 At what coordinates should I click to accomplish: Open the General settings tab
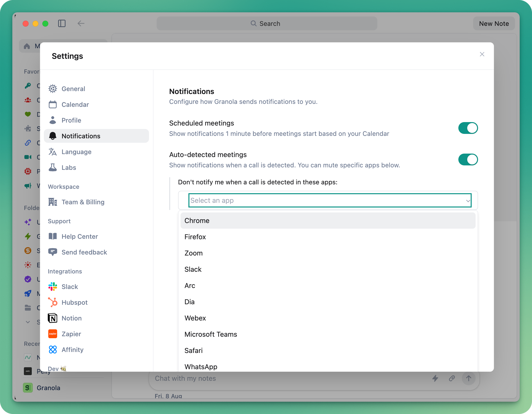click(x=96, y=89)
